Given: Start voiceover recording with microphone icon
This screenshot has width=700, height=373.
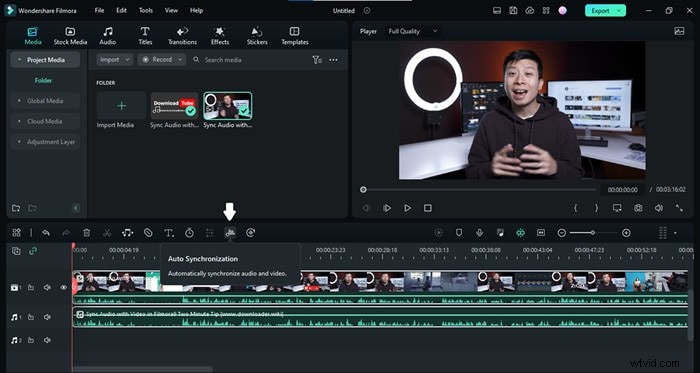Looking at the screenshot, I should (x=479, y=232).
